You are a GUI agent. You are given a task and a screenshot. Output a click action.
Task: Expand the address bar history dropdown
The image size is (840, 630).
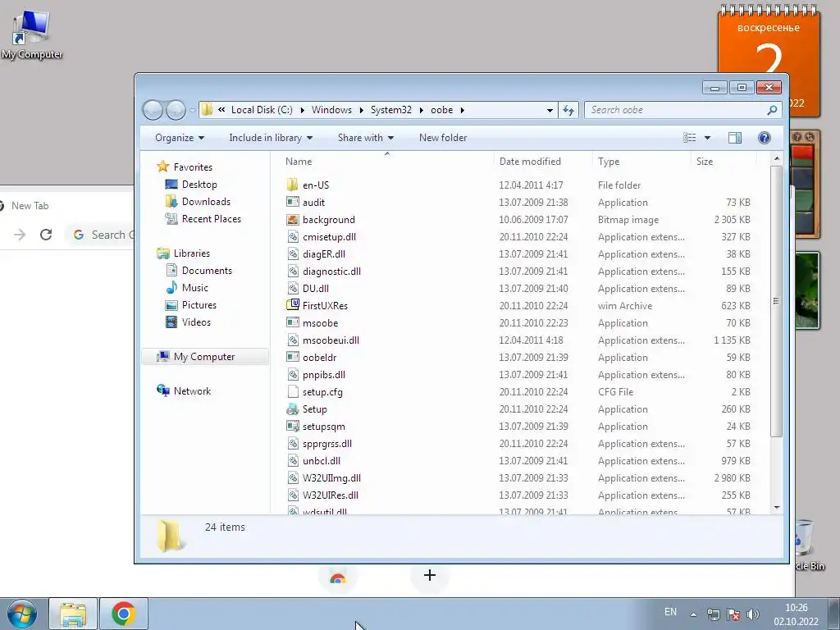click(550, 110)
